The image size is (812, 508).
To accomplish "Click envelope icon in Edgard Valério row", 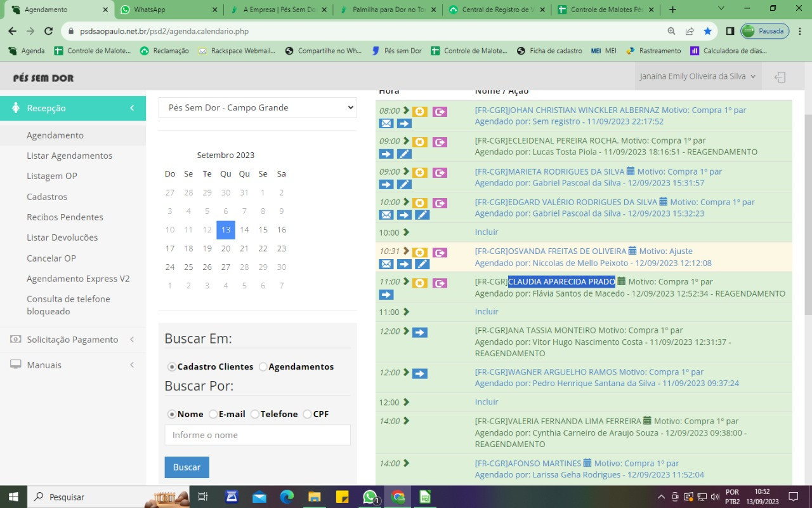I will 386,215.
